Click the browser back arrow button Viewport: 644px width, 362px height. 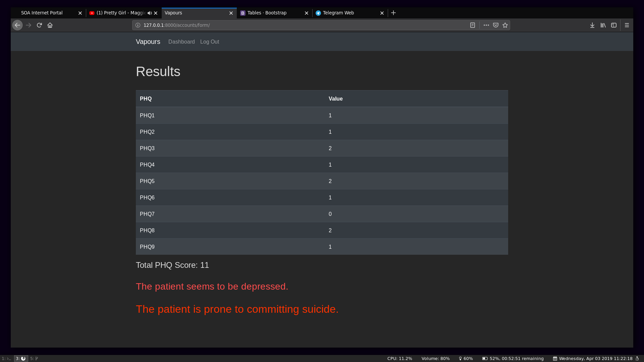tap(17, 25)
